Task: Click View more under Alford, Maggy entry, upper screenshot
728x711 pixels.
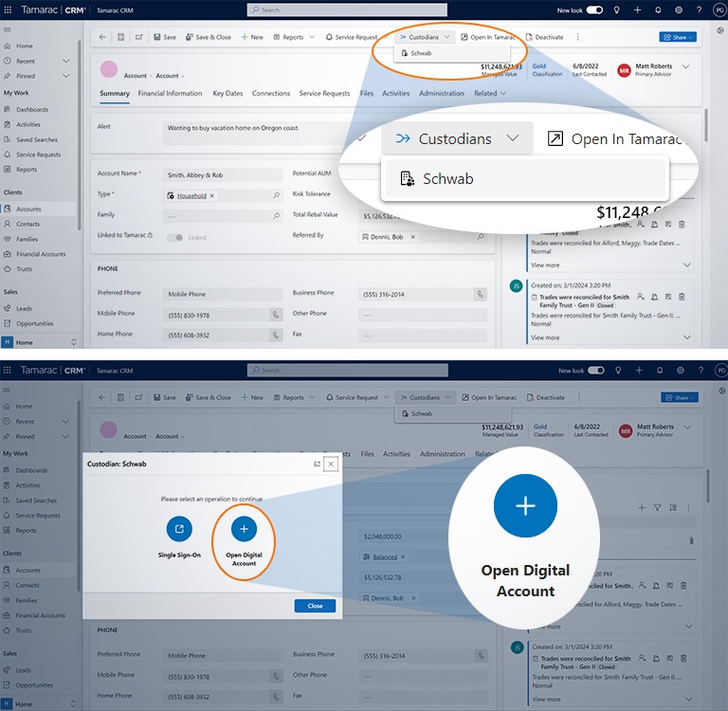Action: (x=545, y=265)
